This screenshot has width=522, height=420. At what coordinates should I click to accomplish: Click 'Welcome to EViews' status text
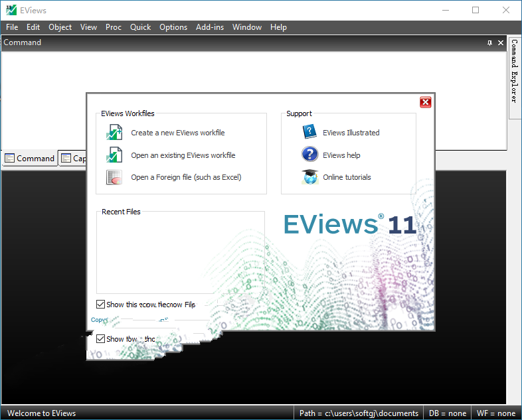[x=42, y=413]
